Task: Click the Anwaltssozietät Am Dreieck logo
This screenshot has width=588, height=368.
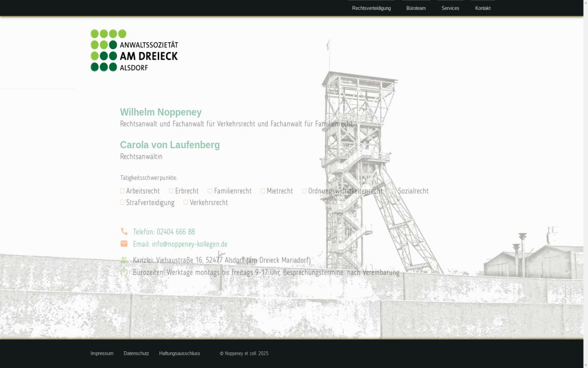Action: tap(134, 50)
